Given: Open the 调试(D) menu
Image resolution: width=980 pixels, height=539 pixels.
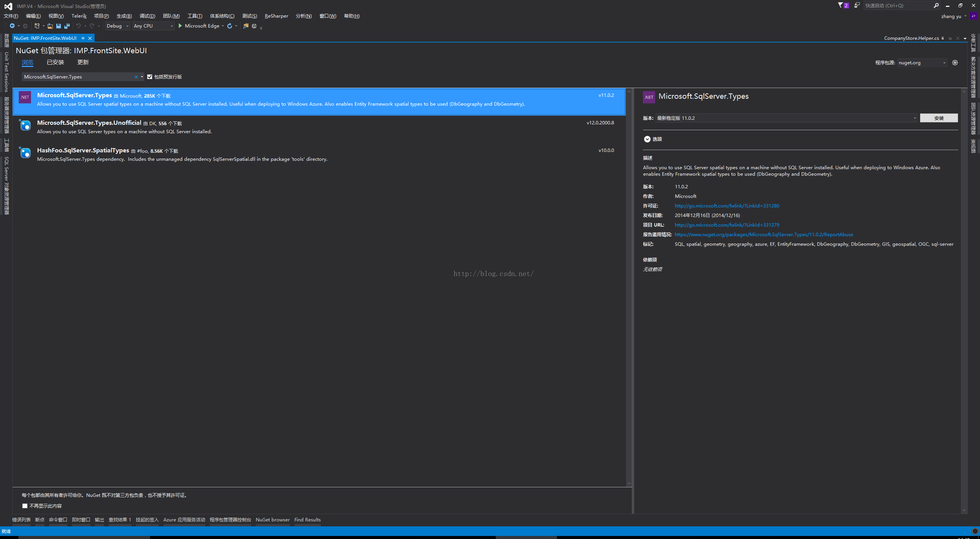Looking at the screenshot, I should pos(147,16).
